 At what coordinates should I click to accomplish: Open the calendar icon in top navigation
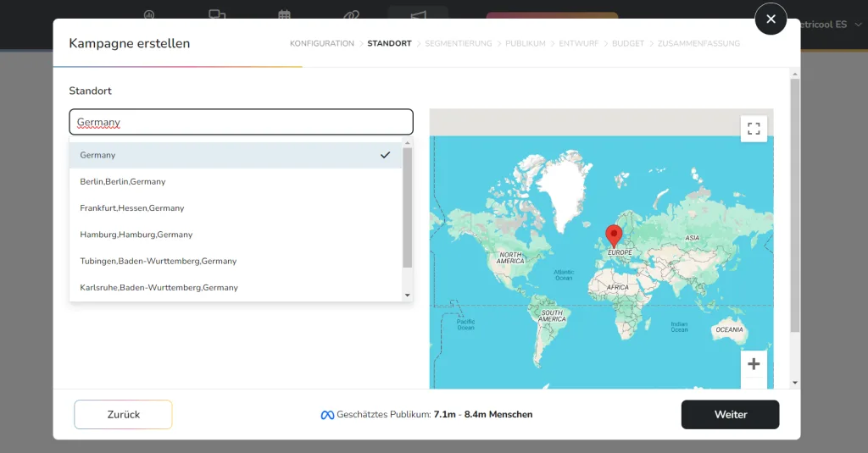(285, 14)
